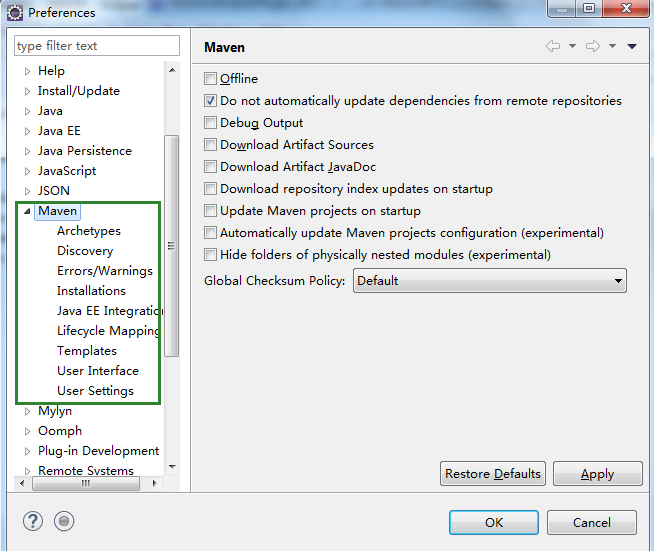Select Lifecycle Mappings under Maven

(108, 331)
